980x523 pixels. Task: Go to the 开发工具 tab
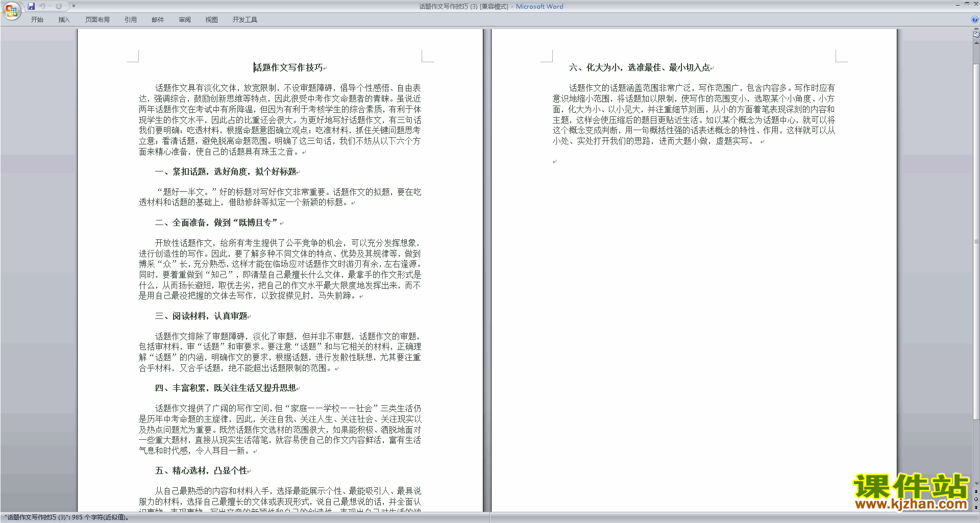tap(245, 20)
